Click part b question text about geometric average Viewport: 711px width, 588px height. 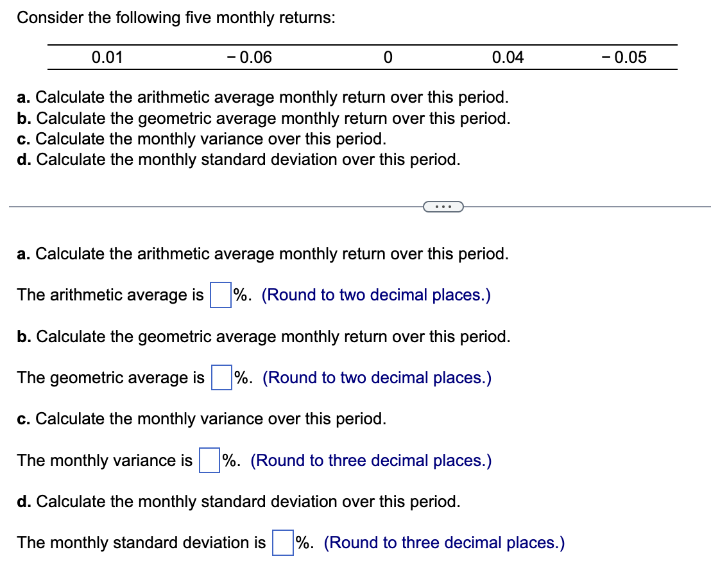click(262, 336)
